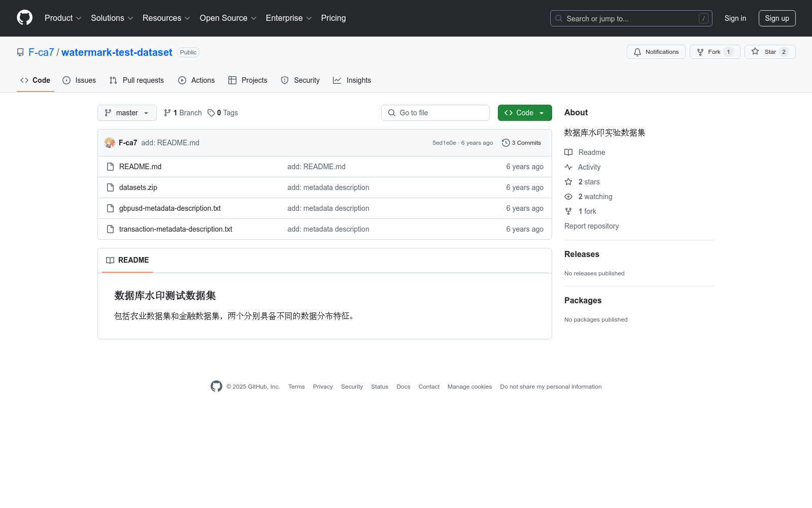Open the datasets.zip file
This screenshot has height=508, width=812.
tap(138, 187)
